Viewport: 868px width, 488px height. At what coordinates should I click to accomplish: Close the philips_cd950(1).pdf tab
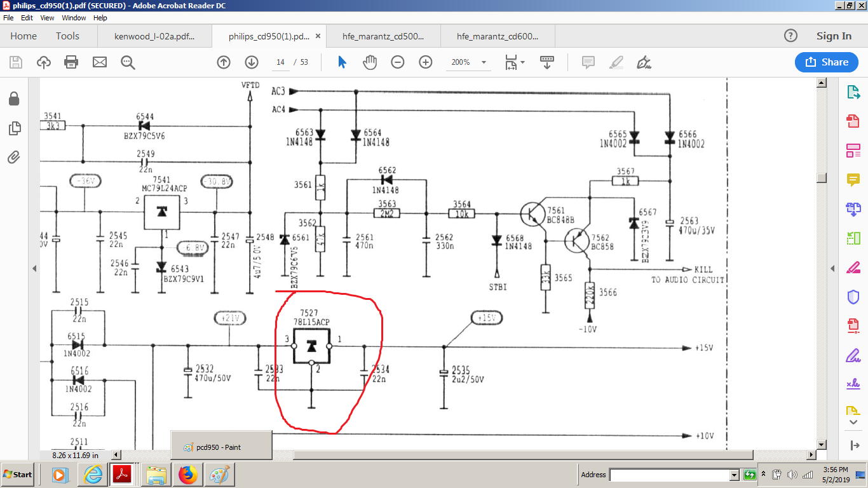318,36
